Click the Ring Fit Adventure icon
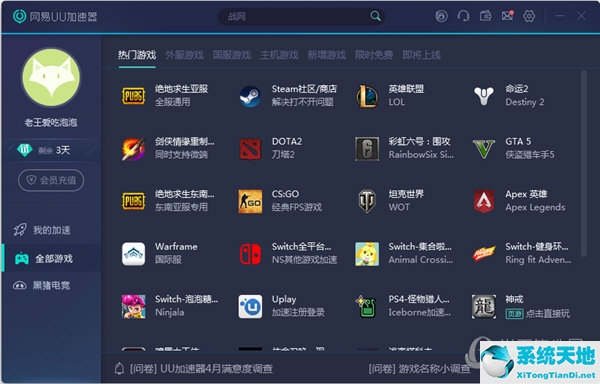Screen dimensions: 600x384 point(484,254)
